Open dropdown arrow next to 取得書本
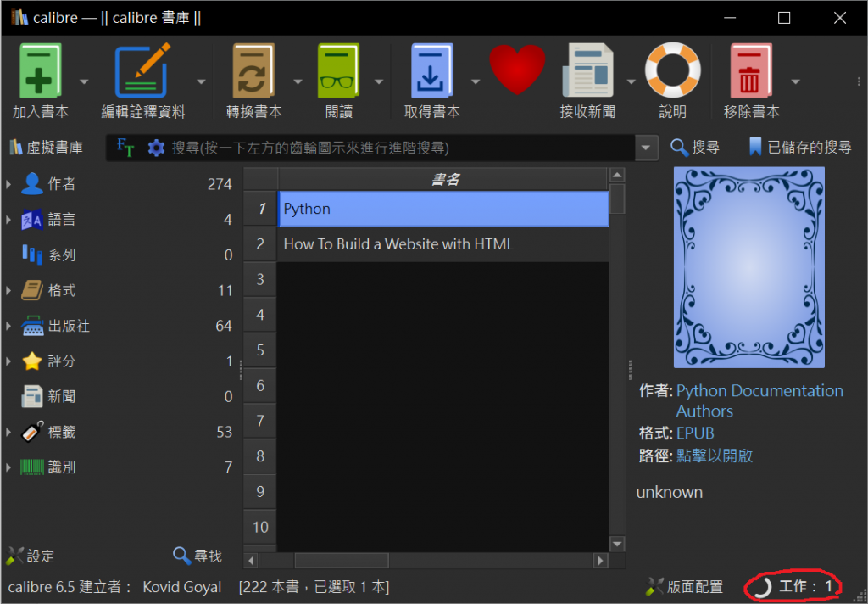 476,82
